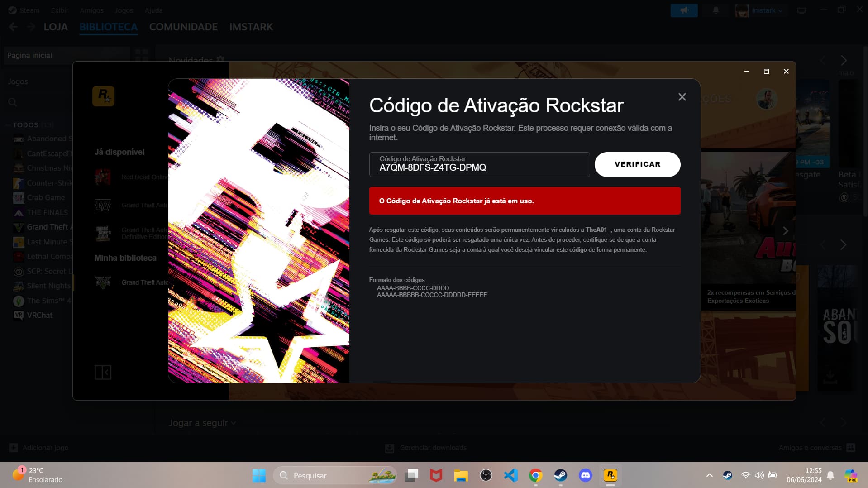Click Novidades next arrow in Steam
The height and width of the screenshot is (488, 868).
click(x=844, y=60)
